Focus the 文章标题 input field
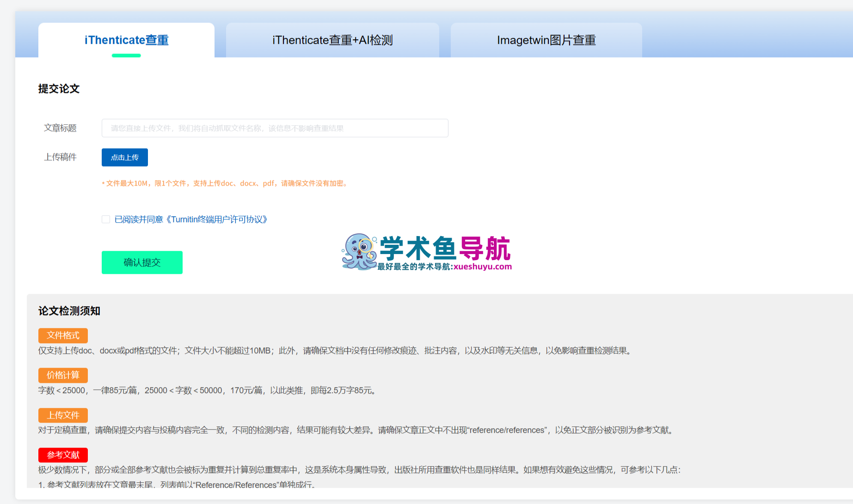This screenshot has height=504, width=853. pos(275,128)
